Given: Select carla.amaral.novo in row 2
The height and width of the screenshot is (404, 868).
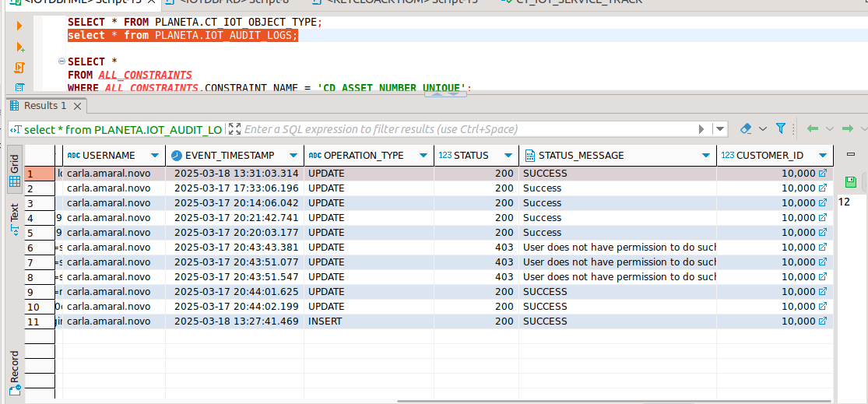Looking at the screenshot, I should [x=114, y=188].
